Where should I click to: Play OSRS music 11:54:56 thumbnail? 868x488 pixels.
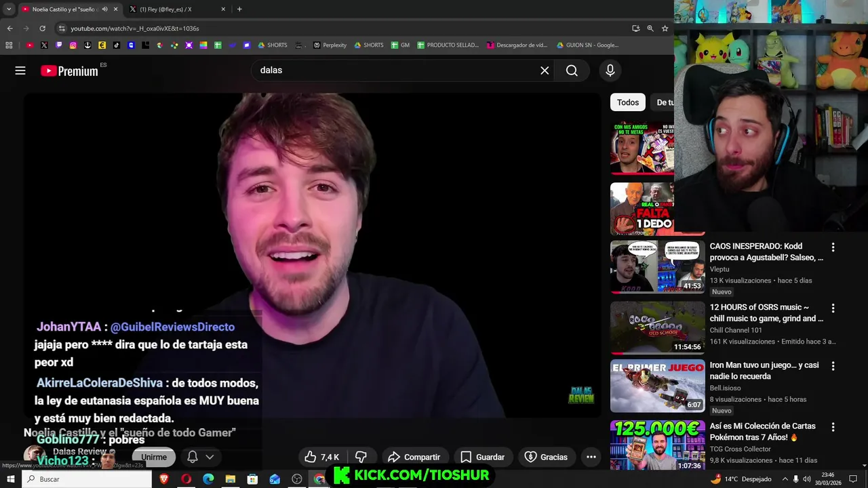click(x=657, y=328)
